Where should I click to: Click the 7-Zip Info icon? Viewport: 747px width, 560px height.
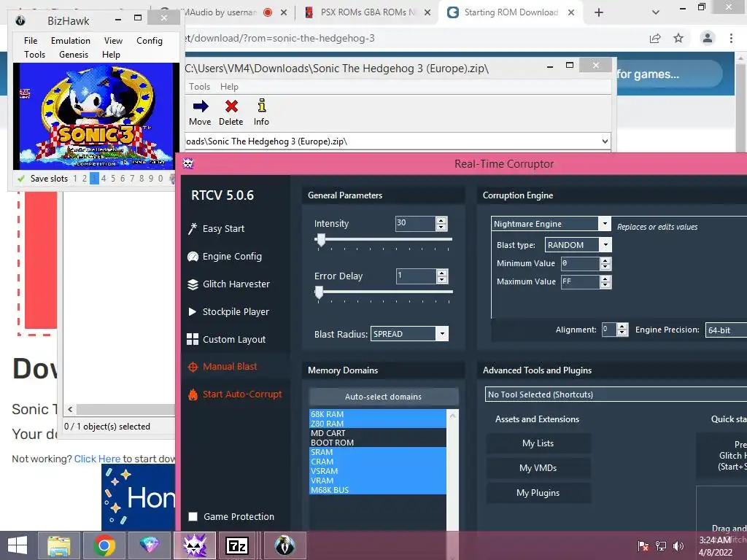click(x=262, y=105)
